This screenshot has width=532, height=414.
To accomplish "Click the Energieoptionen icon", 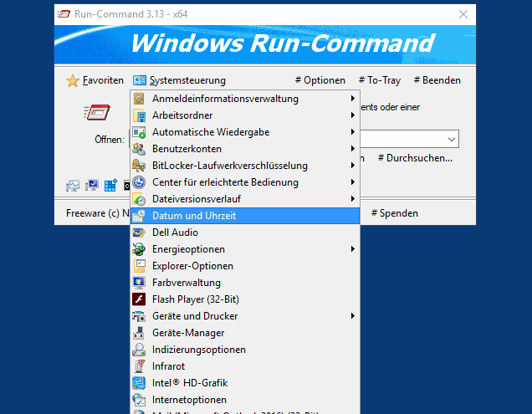I will (x=139, y=249).
